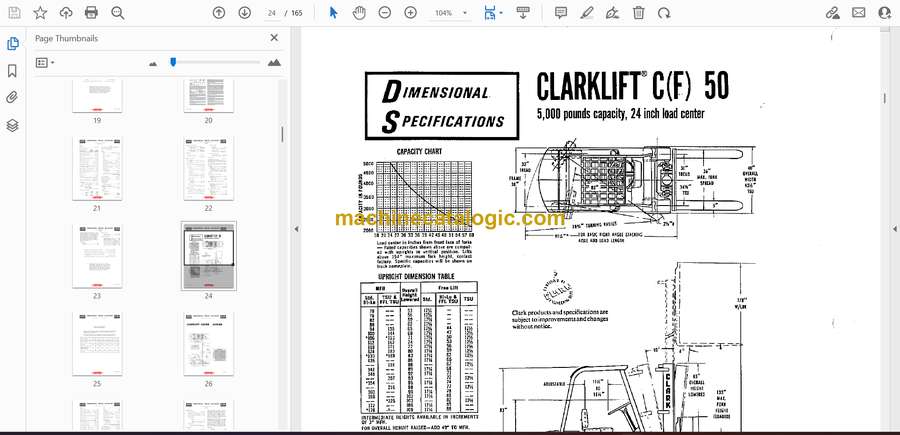This screenshot has height=435, width=900.
Task: Open the Layers sidebar panel
Action: 13,125
